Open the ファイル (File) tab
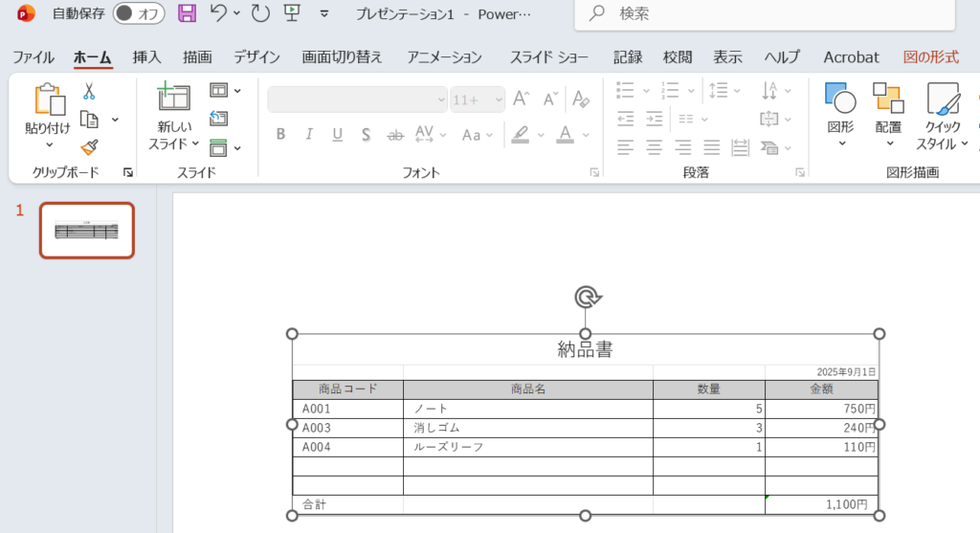980x533 pixels. [x=33, y=56]
